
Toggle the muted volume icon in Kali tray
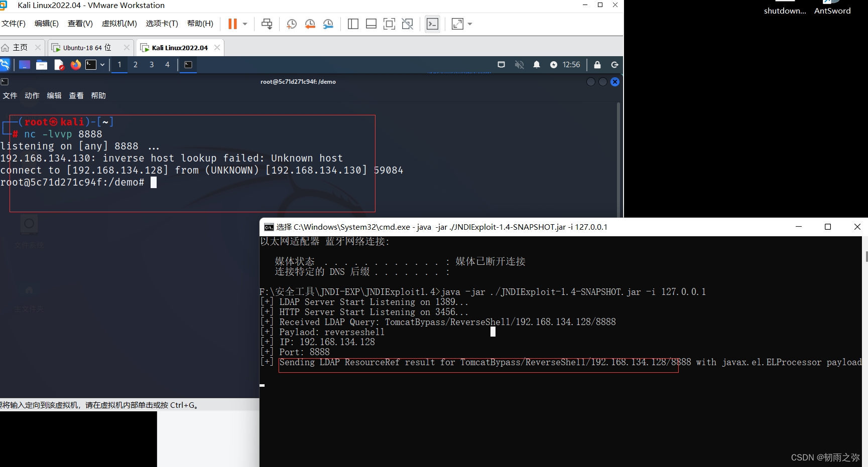tap(519, 65)
